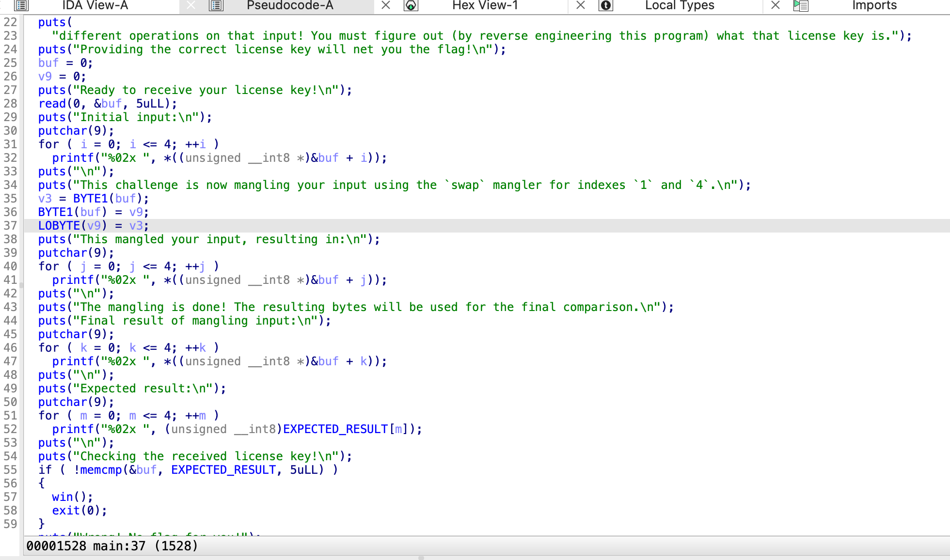Click the Hex View-1 tab icon
Screen dimensions: 950x560
[411, 5]
